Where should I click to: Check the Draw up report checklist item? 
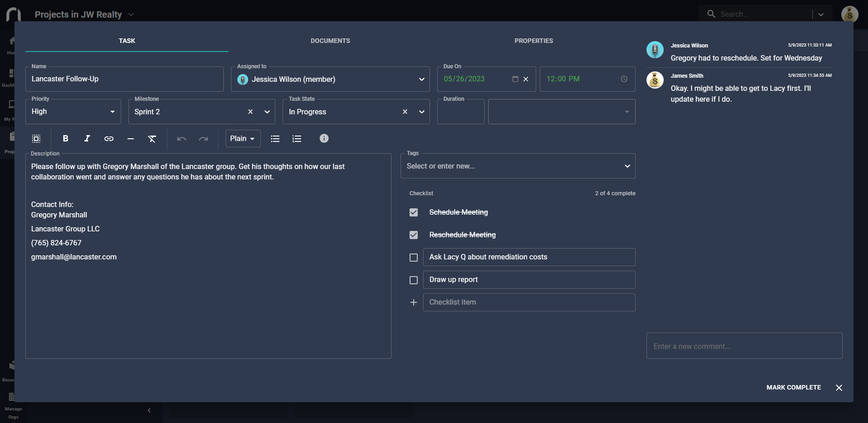(x=414, y=280)
